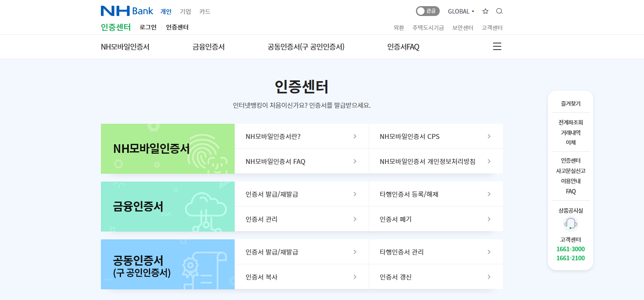
Task: Open 사고분실신고 quick link
Action: [x=571, y=171]
